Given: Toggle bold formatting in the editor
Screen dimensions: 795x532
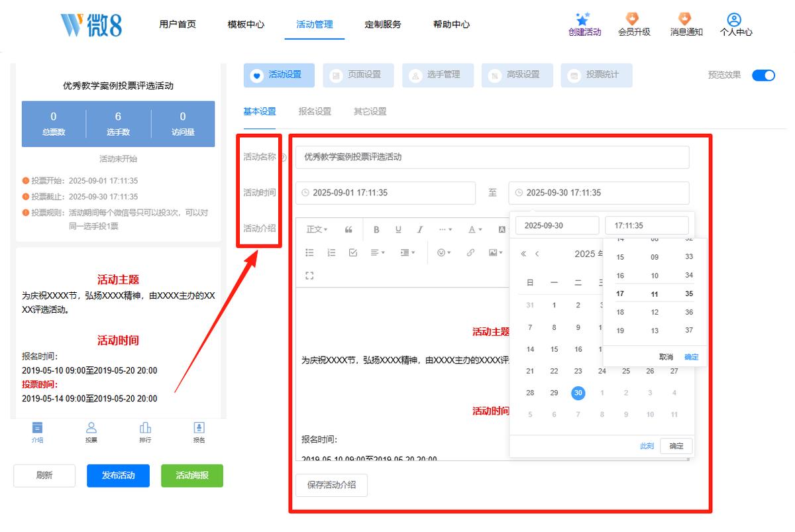Looking at the screenshot, I should [376, 230].
